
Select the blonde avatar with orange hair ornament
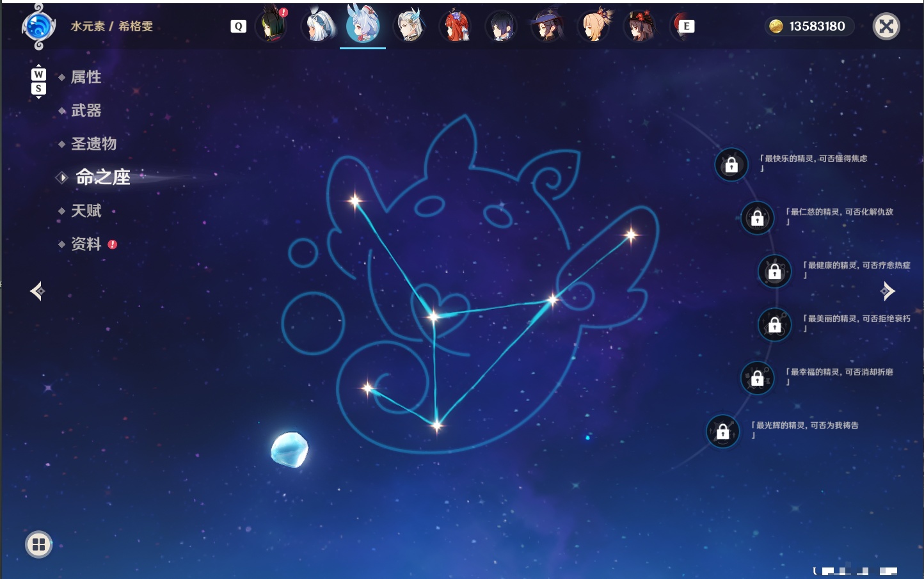coord(594,26)
